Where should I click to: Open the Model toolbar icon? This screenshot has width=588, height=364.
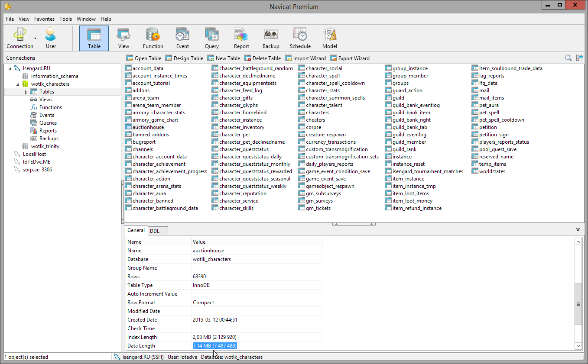(x=330, y=38)
